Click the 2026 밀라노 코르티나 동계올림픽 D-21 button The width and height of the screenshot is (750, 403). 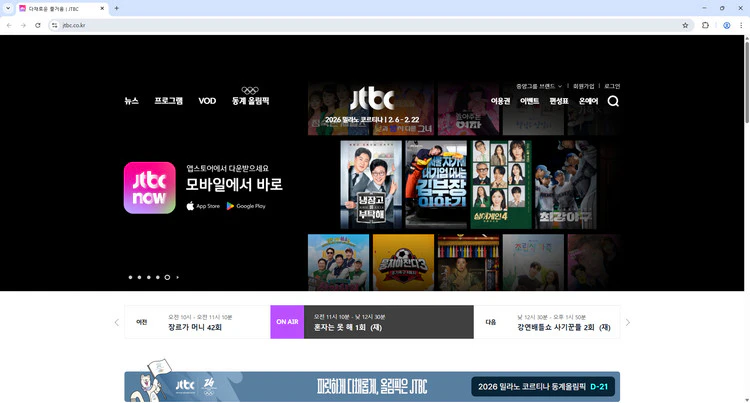pyautogui.click(x=543, y=386)
